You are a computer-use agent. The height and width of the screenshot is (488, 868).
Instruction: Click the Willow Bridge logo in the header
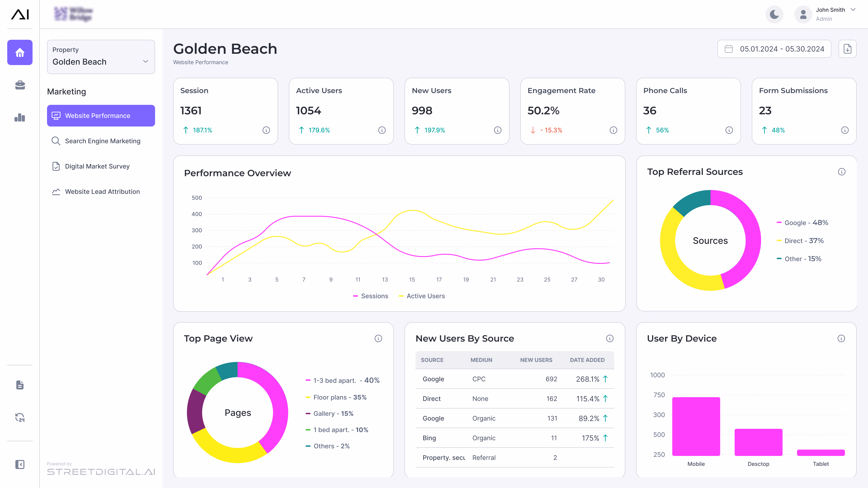tap(73, 14)
